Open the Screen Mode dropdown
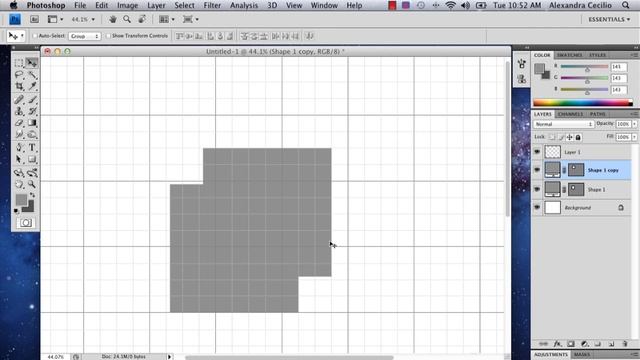640x360 pixels. tap(190, 19)
